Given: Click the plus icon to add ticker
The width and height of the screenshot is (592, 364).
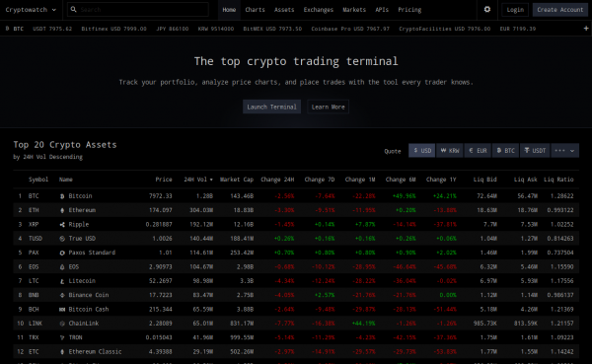Looking at the screenshot, I should 586,29.
